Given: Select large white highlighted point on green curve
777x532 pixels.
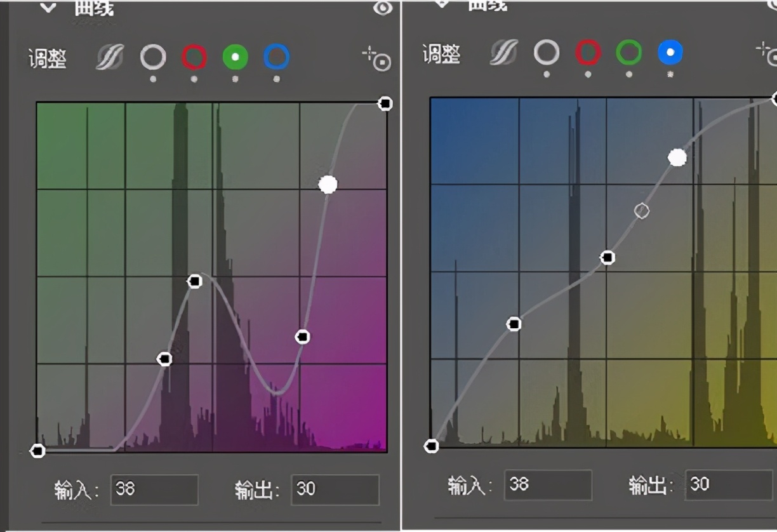Looking at the screenshot, I should [328, 185].
